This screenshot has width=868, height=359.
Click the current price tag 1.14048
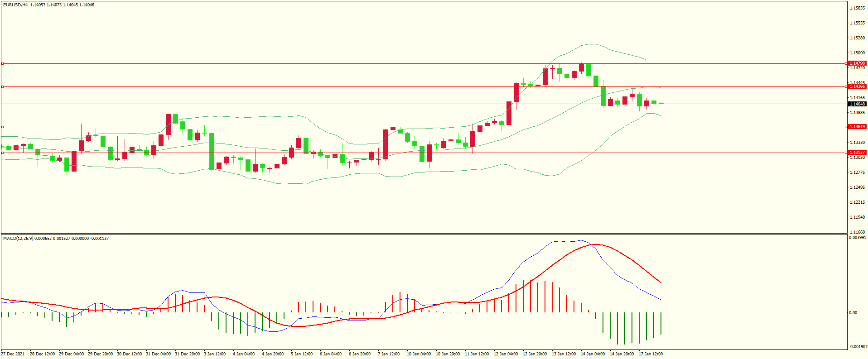[857, 104]
